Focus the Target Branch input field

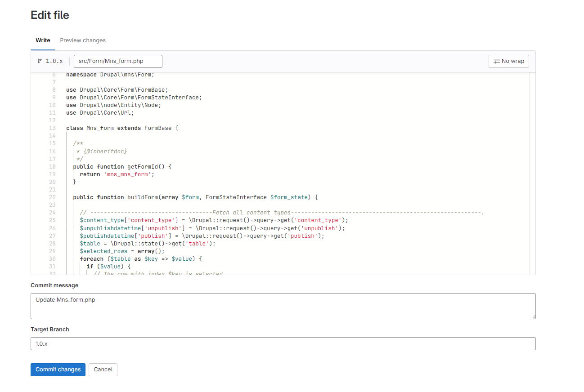(283, 343)
